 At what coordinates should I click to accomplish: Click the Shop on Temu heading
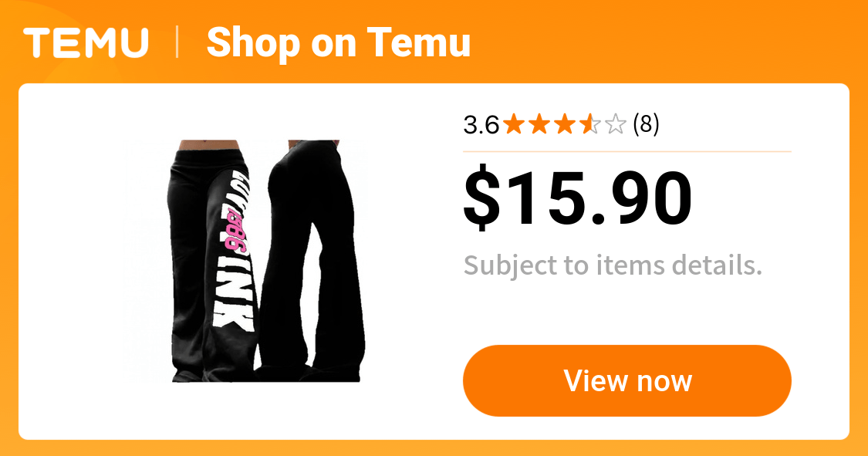338,42
